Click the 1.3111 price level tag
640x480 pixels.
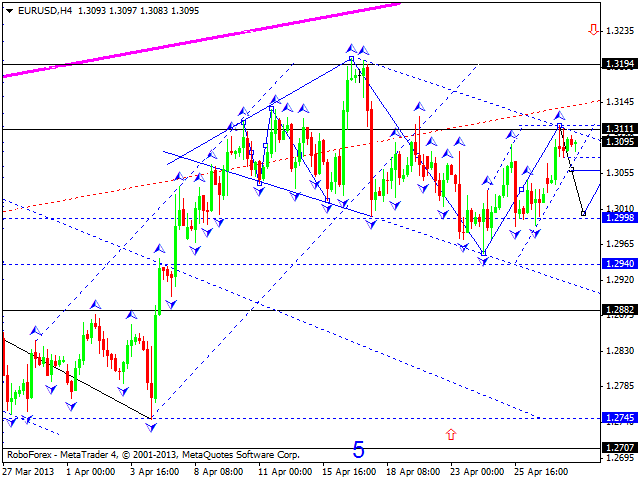620,129
